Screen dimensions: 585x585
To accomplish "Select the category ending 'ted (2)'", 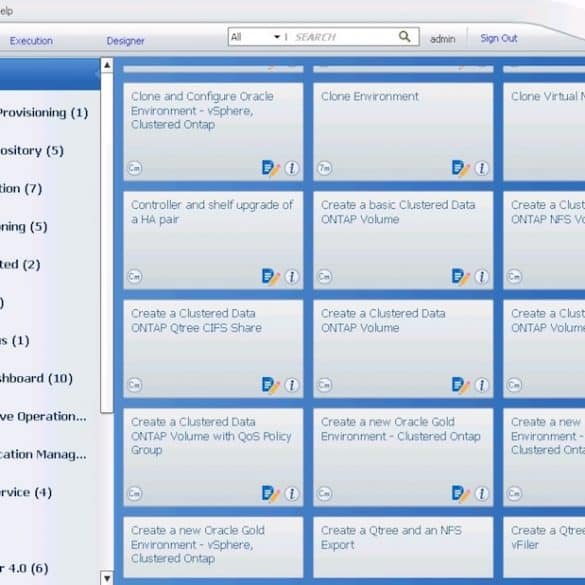I will pyautogui.click(x=20, y=265).
